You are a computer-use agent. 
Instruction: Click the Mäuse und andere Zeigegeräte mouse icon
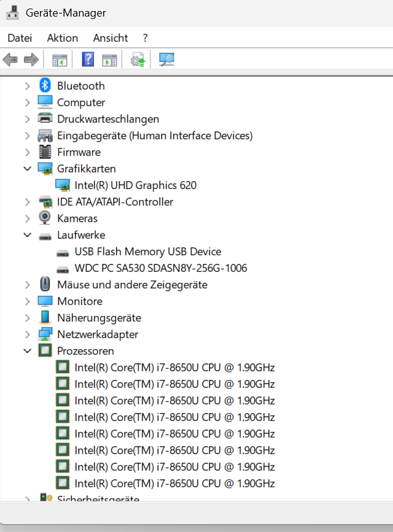pos(45,284)
